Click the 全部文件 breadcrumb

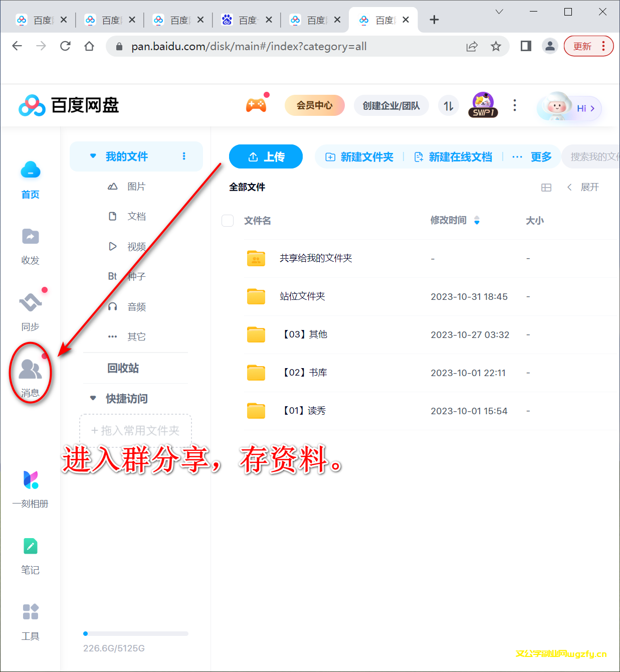point(247,187)
